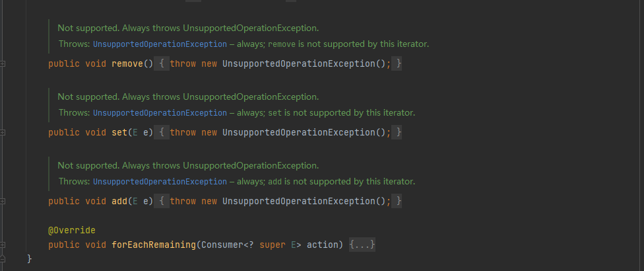Click the add method name in its declaration

tap(119, 200)
